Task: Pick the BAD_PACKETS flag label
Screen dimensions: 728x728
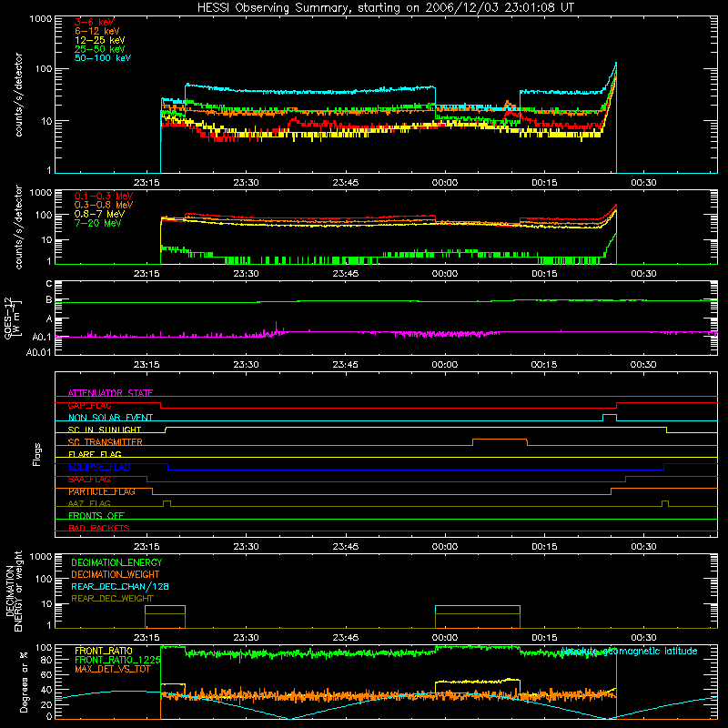Action: click(x=99, y=528)
